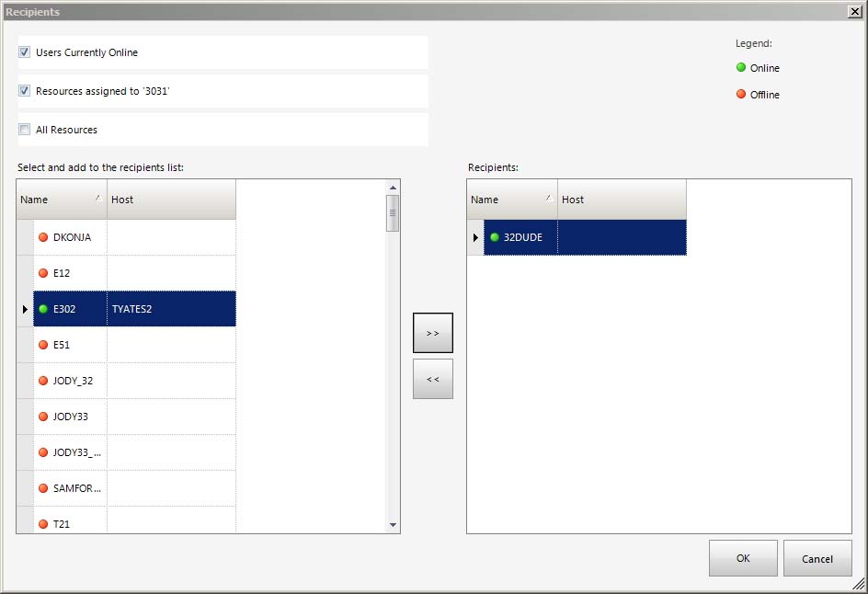Close the Recipients window

coord(855,12)
